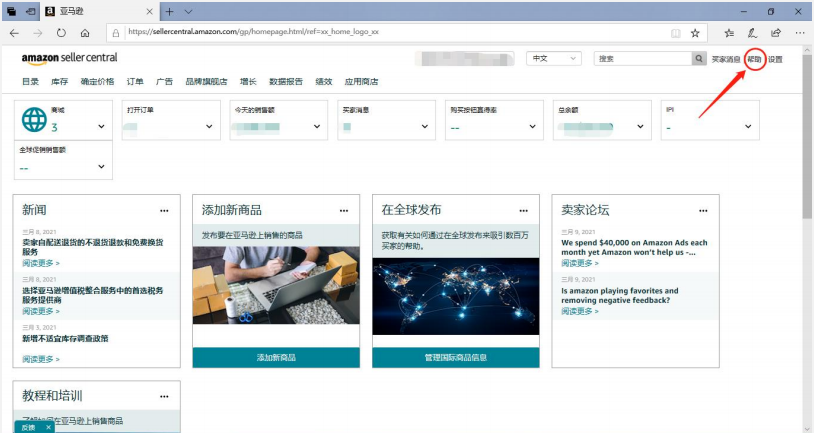This screenshot has width=814, height=433.
Task: Open browser more options ellipsis
Action: 799,33
